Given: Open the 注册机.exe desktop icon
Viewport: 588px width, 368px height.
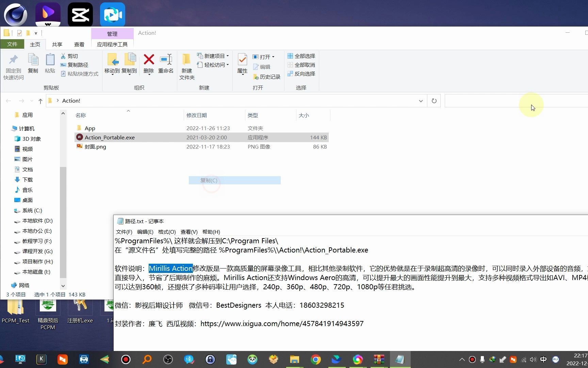Looking at the screenshot, I should tap(80, 312).
